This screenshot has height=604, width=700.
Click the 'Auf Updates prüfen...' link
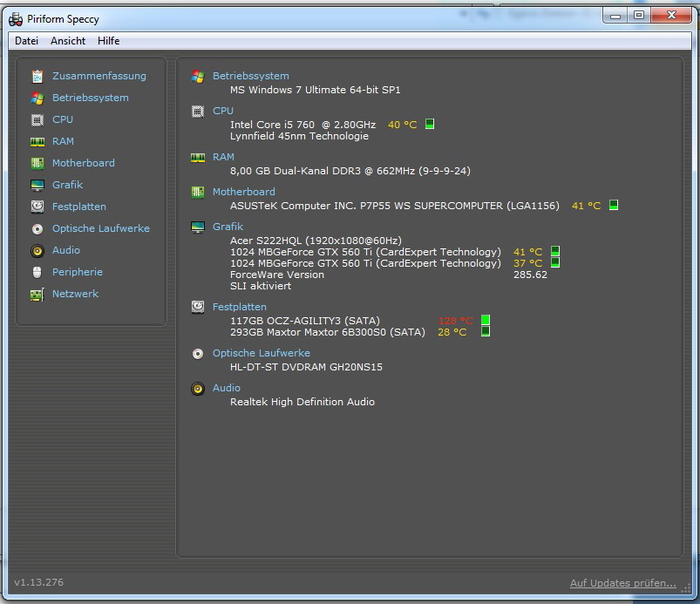click(623, 583)
